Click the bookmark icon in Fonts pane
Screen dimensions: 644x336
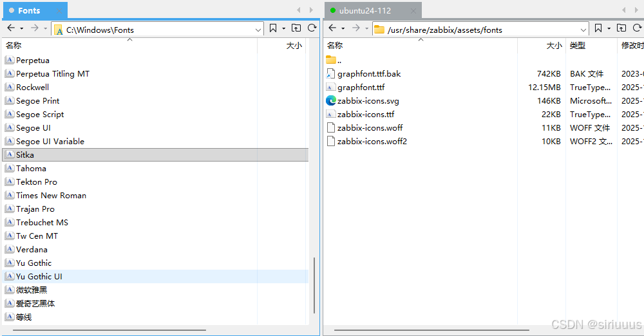click(x=272, y=28)
